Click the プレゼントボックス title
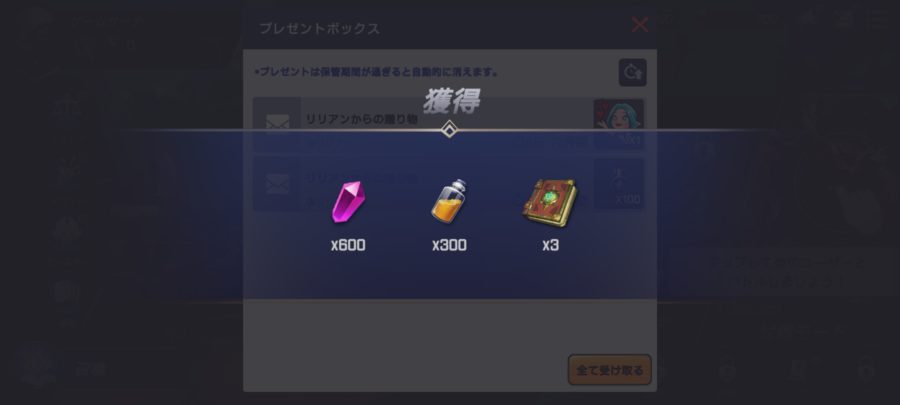Image resolution: width=900 pixels, height=405 pixels. click(x=319, y=29)
